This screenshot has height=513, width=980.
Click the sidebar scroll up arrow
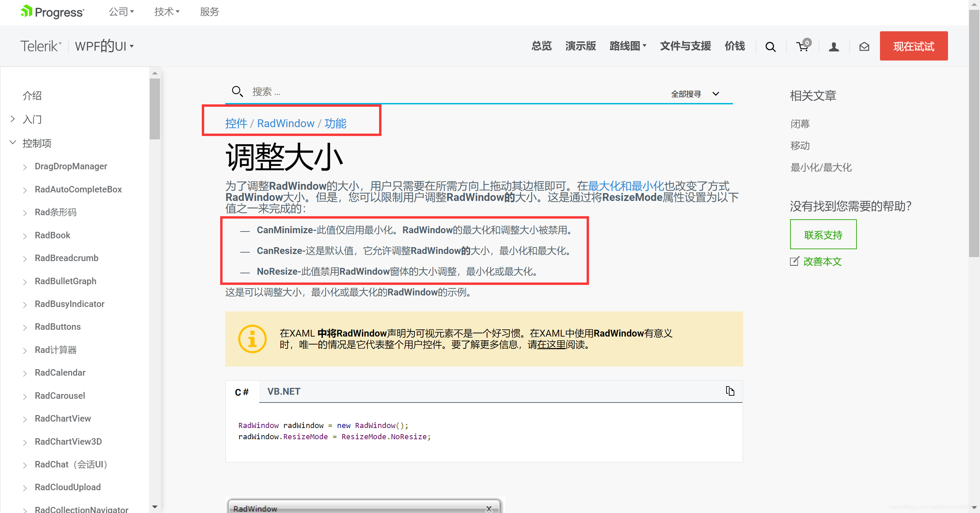point(154,72)
